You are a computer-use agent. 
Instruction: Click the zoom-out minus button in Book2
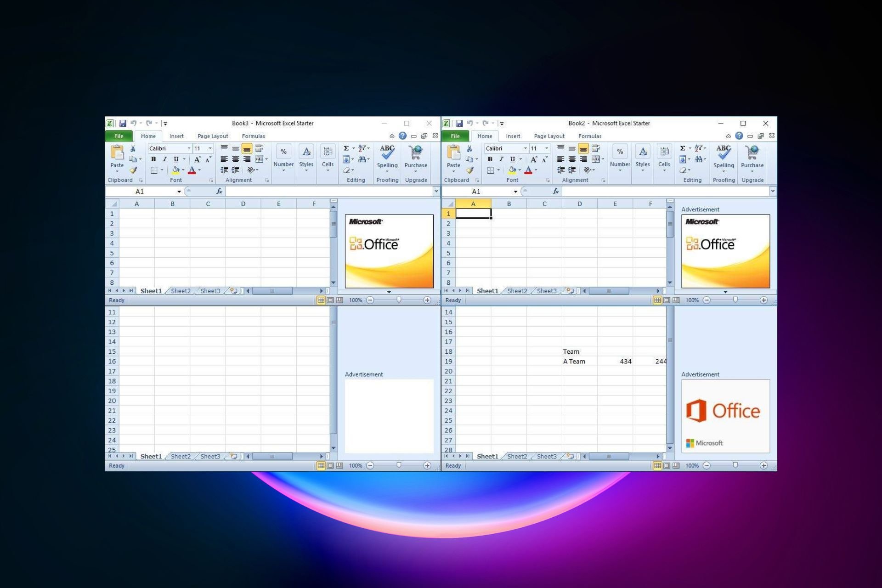(707, 300)
